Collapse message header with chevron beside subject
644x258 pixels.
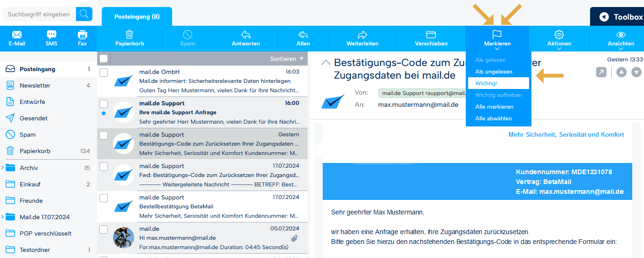[x=325, y=63]
